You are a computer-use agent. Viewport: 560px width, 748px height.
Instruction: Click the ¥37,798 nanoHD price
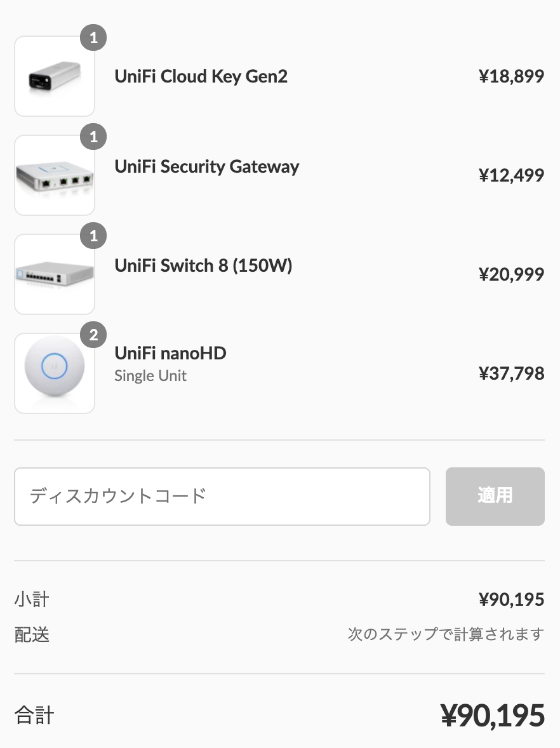[511, 373]
